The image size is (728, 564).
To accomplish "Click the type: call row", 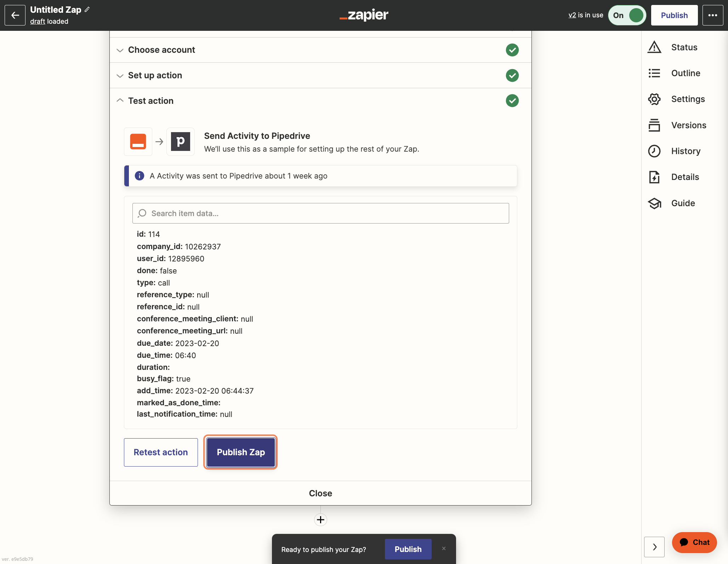I will pos(153,283).
